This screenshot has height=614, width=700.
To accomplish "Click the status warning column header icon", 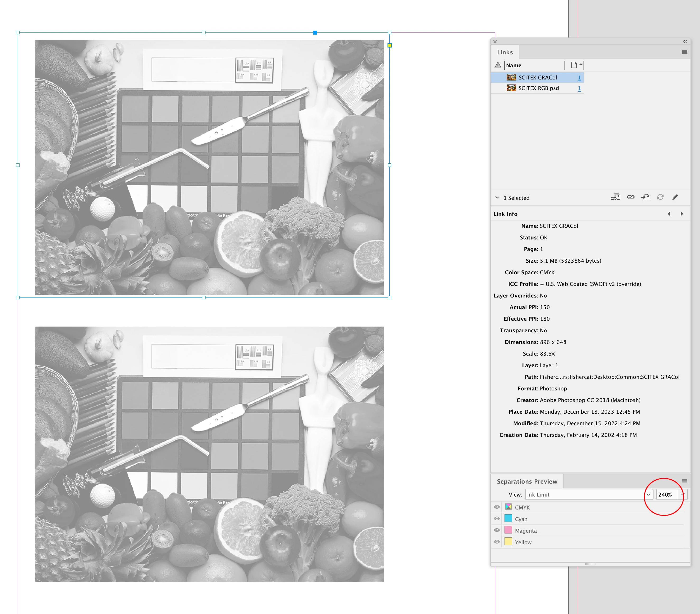I will pos(498,65).
